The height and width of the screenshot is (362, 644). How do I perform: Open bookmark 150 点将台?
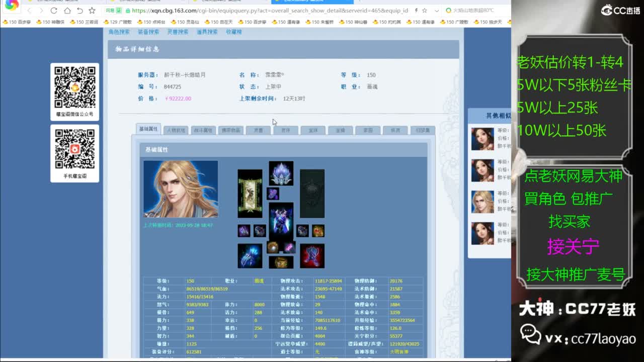pos(151,22)
